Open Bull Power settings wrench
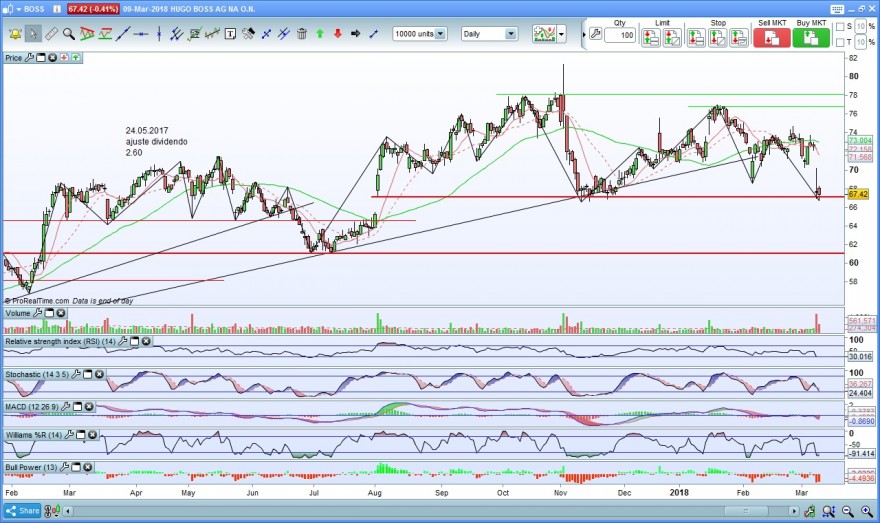This screenshot has height=523, width=880. [x=64, y=467]
